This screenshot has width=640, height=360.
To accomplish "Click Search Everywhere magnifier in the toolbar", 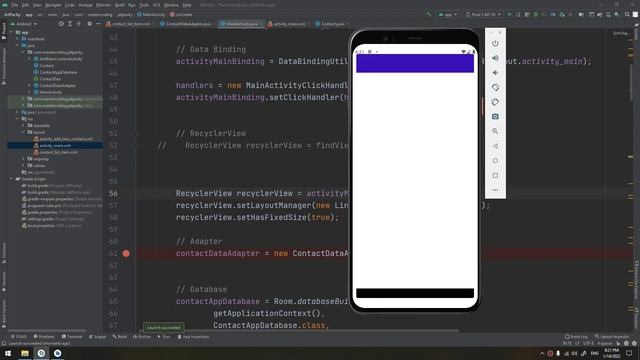I will [627, 14].
